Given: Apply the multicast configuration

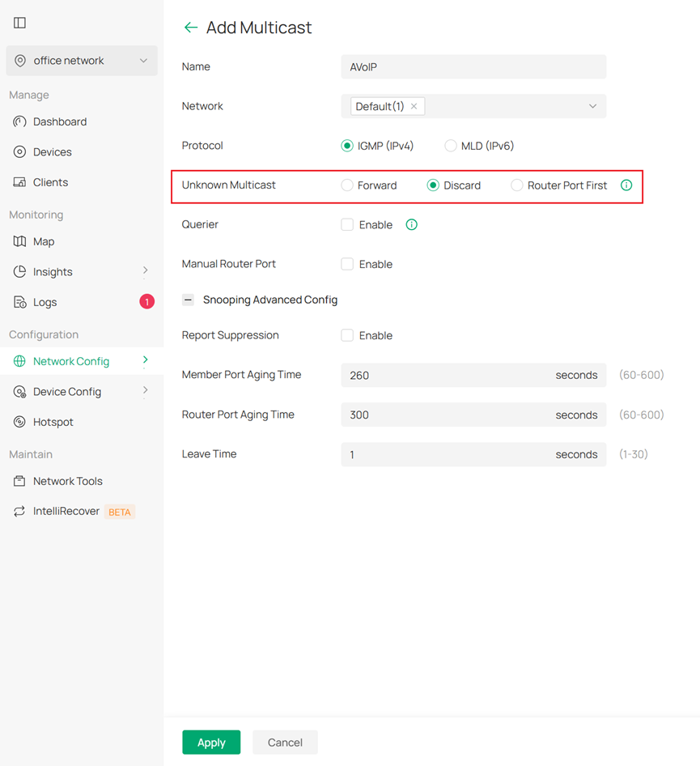Looking at the screenshot, I should pyautogui.click(x=211, y=742).
